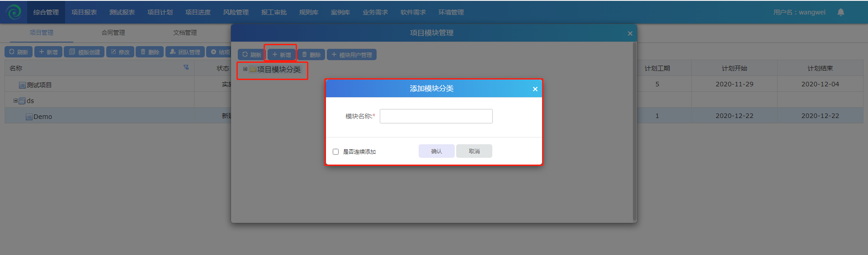868x255 pixels.
Task: Click the 计划开始 column header
Action: pos(734,68)
